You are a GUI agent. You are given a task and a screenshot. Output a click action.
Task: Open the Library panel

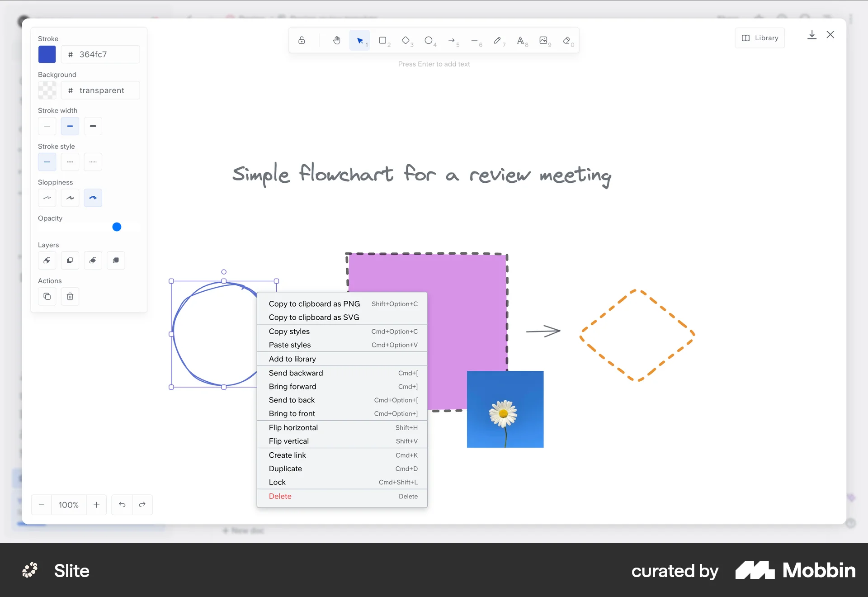pyautogui.click(x=759, y=38)
